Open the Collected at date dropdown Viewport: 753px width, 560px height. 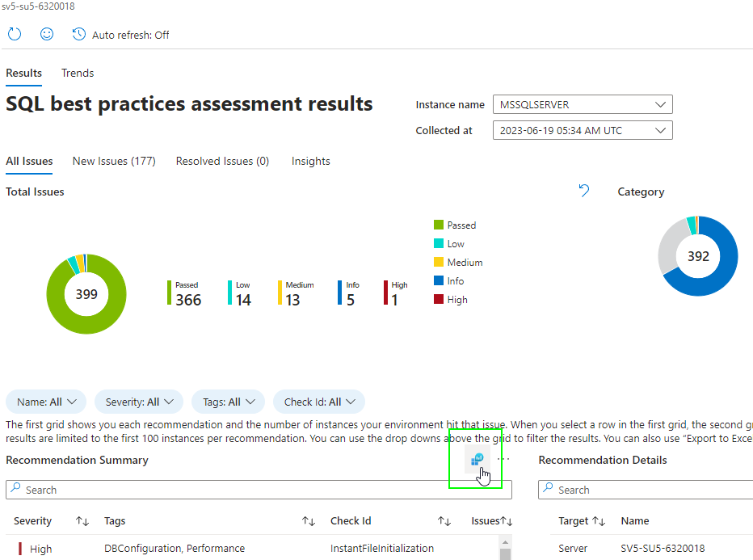click(x=583, y=131)
